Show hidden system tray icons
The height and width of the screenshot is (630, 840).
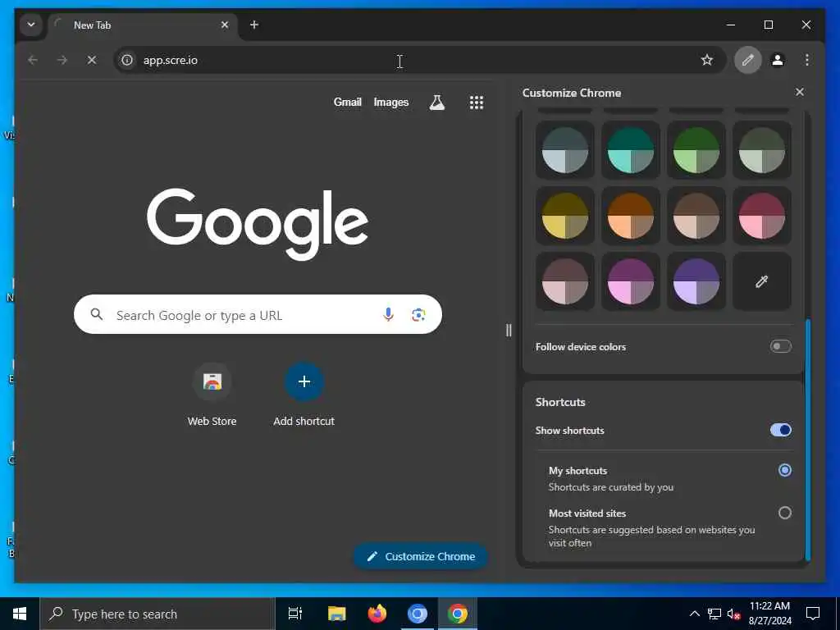click(x=694, y=614)
